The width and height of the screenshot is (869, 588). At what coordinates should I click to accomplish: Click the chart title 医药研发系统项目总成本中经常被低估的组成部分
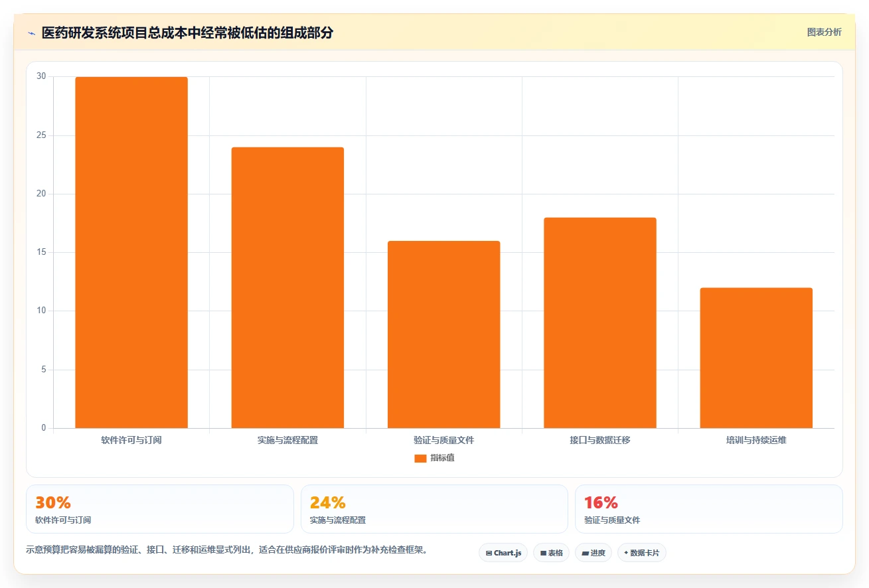tap(187, 33)
